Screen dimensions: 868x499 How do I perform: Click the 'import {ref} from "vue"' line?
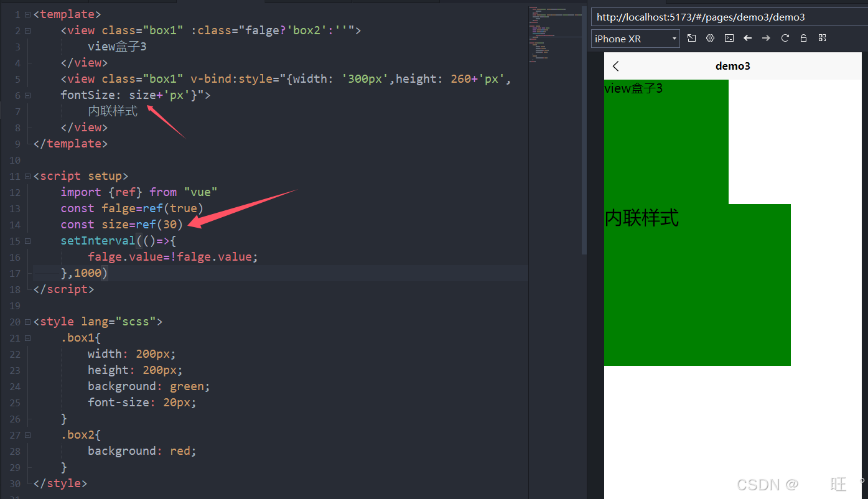click(139, 192)
